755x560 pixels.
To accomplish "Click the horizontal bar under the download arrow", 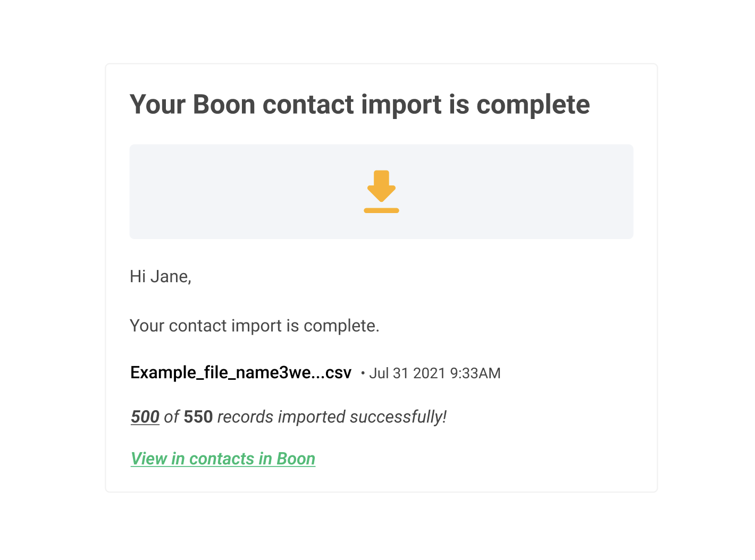I will point(381,210).
